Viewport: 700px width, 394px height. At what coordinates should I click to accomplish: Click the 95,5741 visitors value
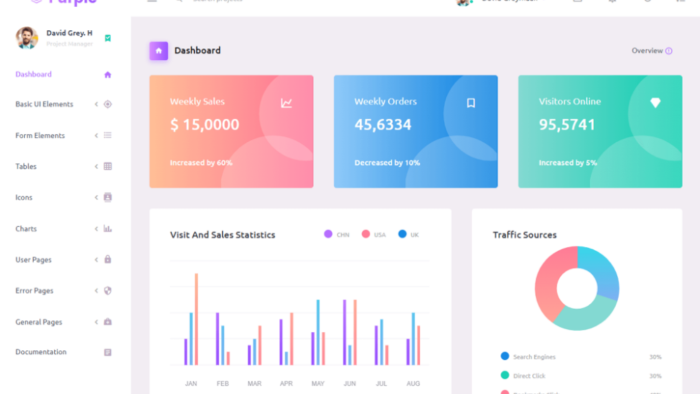567,124
